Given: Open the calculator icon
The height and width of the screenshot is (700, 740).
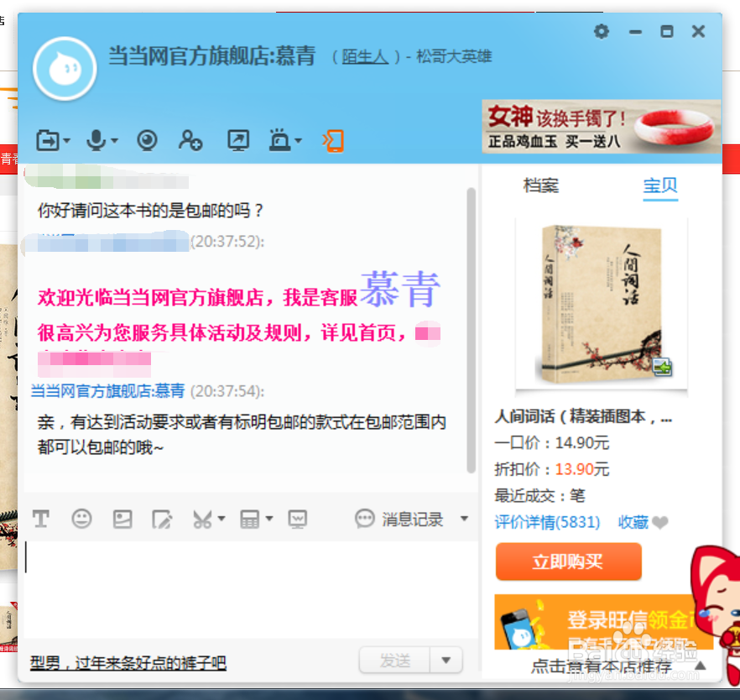Looking at the screenshot, I should [x=249, y=519].
